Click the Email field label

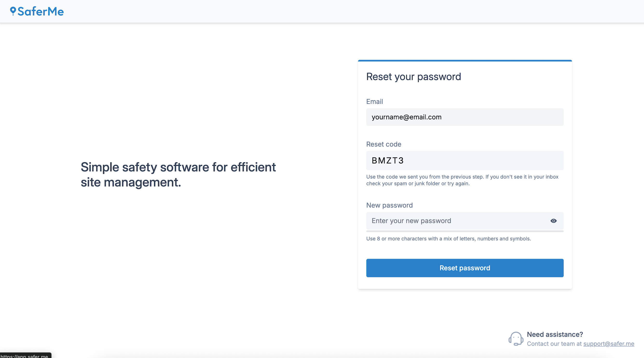point(374,101)
